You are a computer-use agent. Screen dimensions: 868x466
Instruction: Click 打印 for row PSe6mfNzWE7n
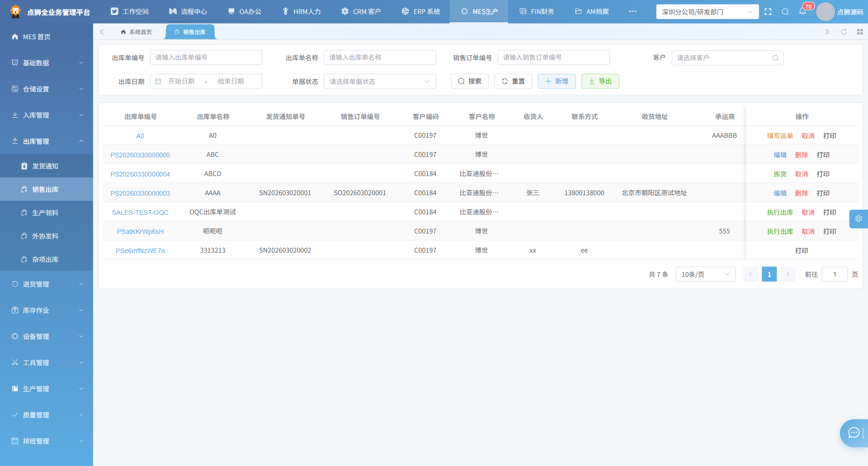point(802,251)
